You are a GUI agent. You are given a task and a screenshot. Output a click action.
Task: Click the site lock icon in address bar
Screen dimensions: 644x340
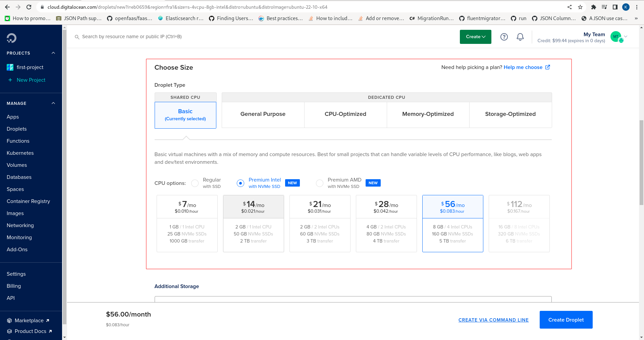click(42, 7)
